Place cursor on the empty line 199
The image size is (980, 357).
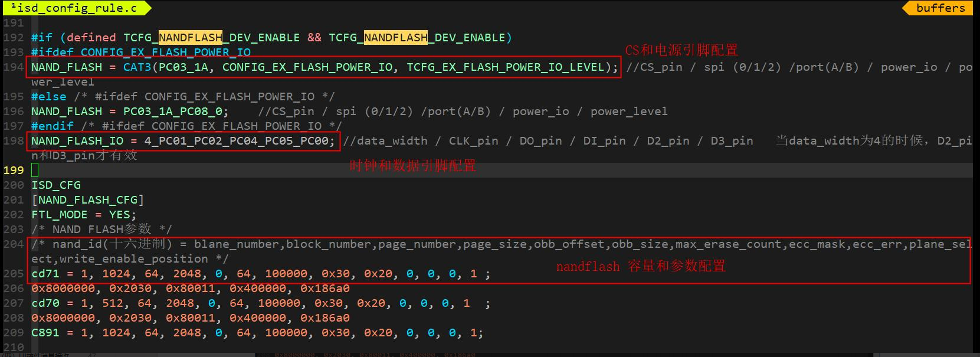[x=502, y=171]
